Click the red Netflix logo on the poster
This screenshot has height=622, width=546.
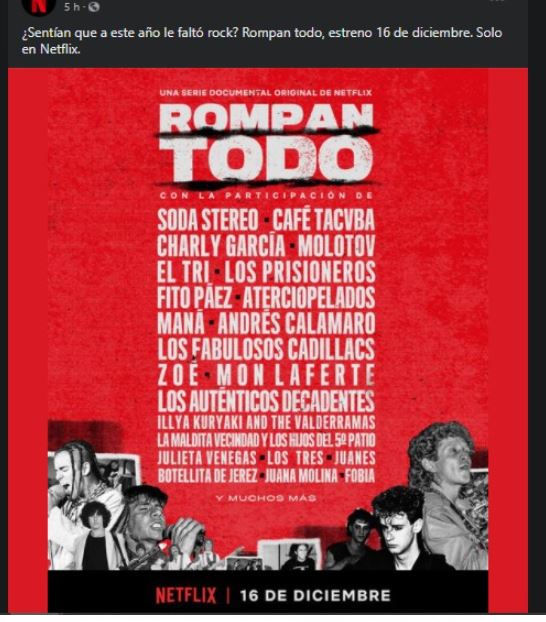(186, 595)
